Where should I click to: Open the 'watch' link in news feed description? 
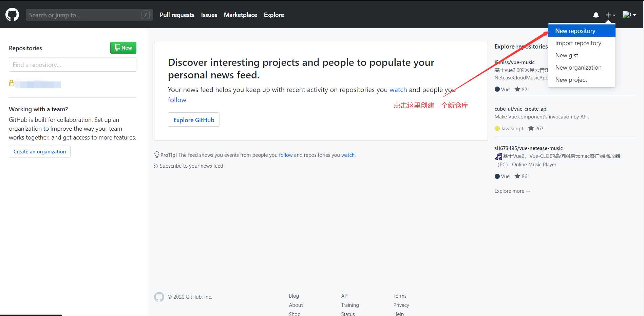click(x=398, y=90)
